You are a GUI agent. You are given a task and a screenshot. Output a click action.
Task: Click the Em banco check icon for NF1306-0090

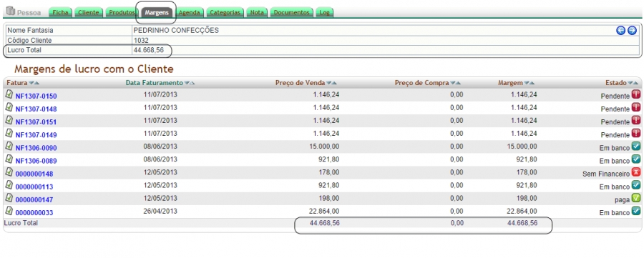(x=636, y=146)
